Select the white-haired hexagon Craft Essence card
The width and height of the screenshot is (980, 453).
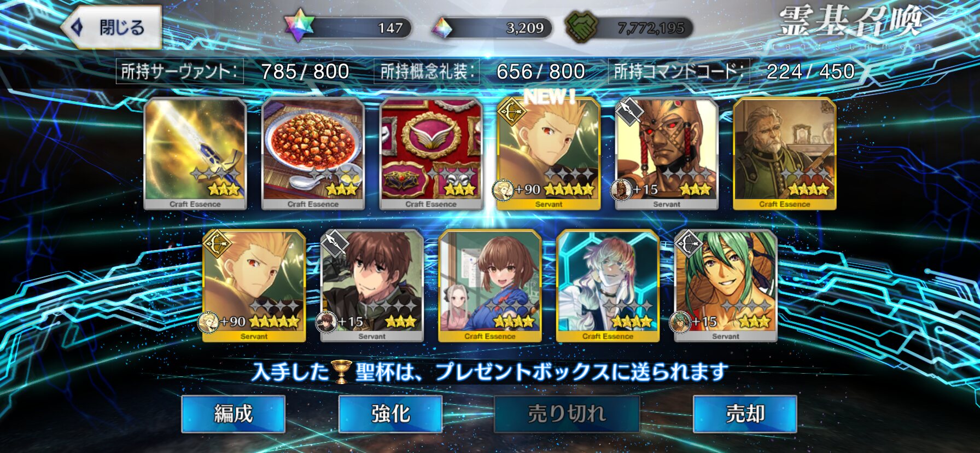(x=608, y=286)
